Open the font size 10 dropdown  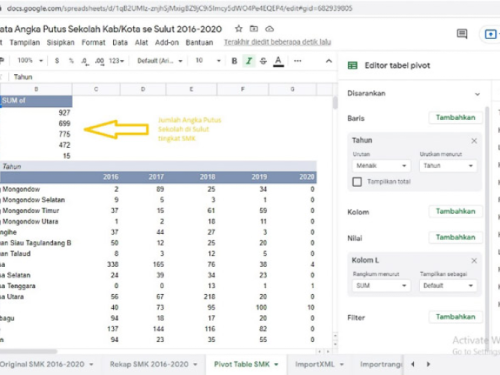tap(208, 61)
